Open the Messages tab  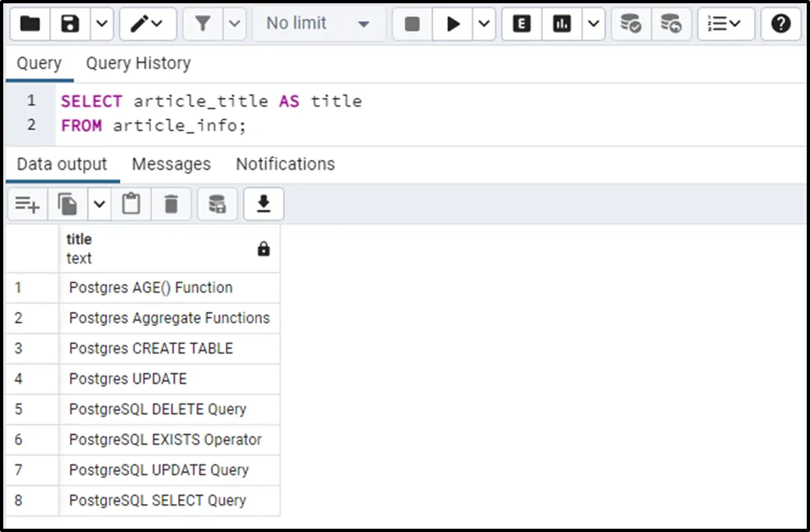click(171, 164)
